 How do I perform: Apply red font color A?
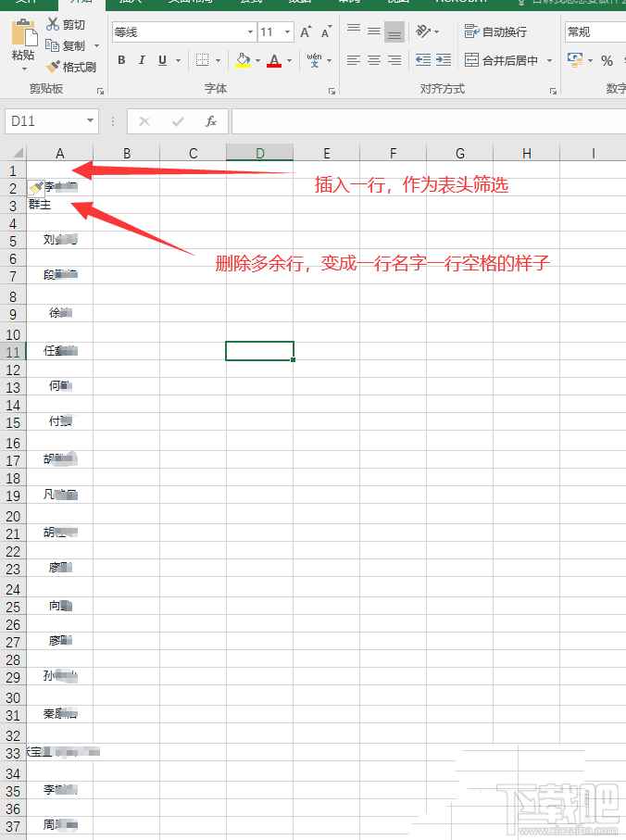pos(274,60)
